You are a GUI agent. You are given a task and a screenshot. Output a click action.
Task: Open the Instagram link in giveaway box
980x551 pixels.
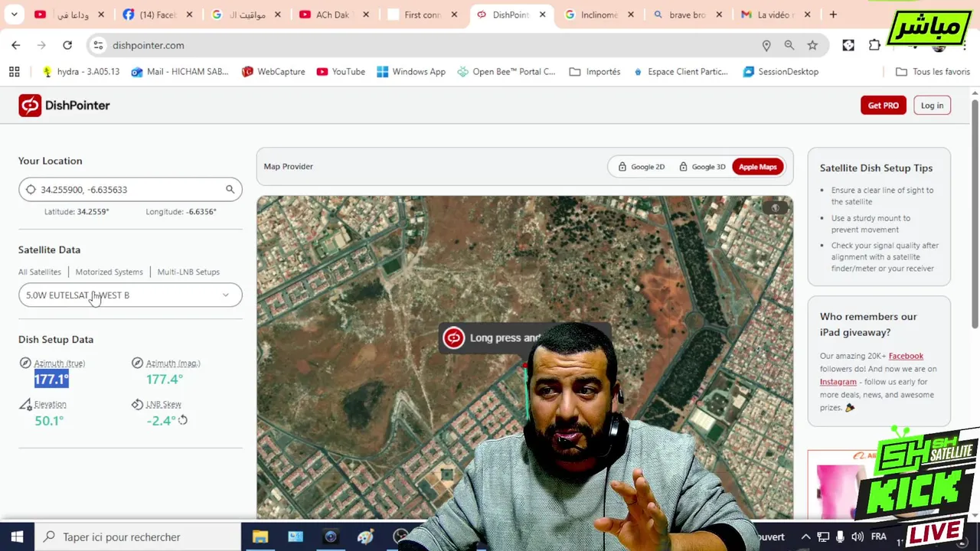click(x=838, y=382)
